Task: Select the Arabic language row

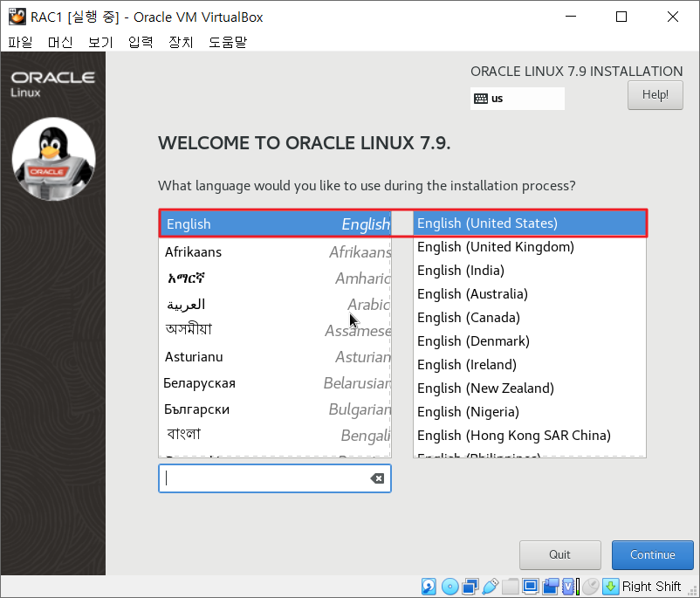Action: click(275, 305)
